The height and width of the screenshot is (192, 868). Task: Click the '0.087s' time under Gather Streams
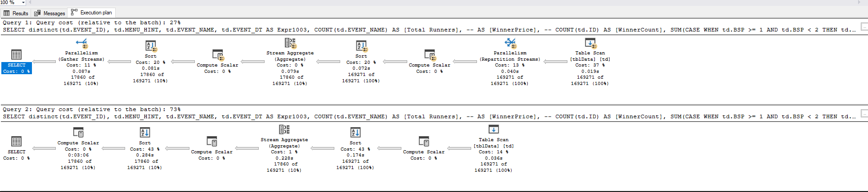point(81,71)
